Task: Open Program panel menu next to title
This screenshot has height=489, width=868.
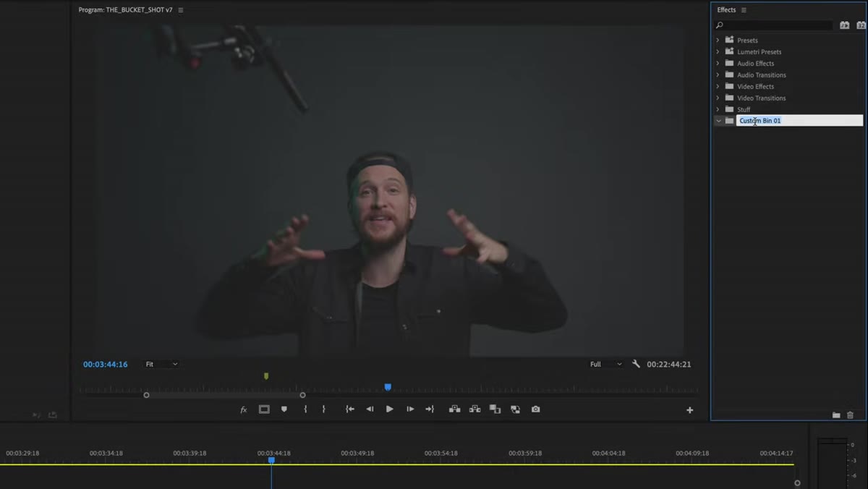Action: click(x=181, y=10)
